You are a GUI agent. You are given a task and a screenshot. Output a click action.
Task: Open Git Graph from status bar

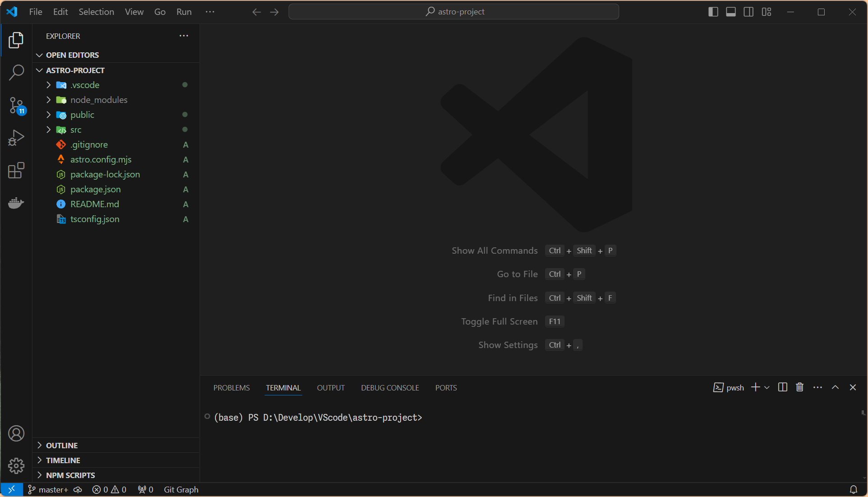coord(181,489)
